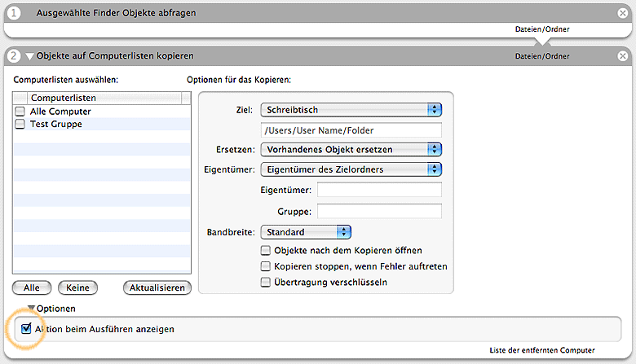
Task: Click the Gruppe text field
Action: [x=379, y=211]
